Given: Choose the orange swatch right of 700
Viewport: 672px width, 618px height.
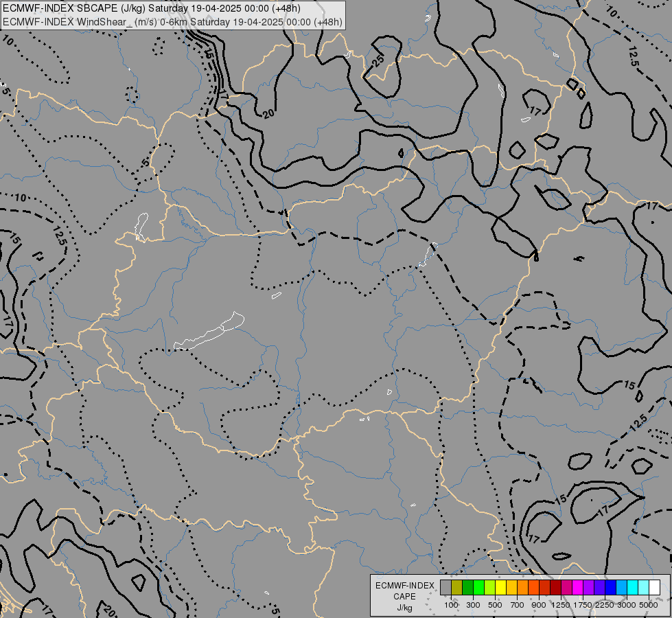Looking at the screenshot, I should (522, 588).
